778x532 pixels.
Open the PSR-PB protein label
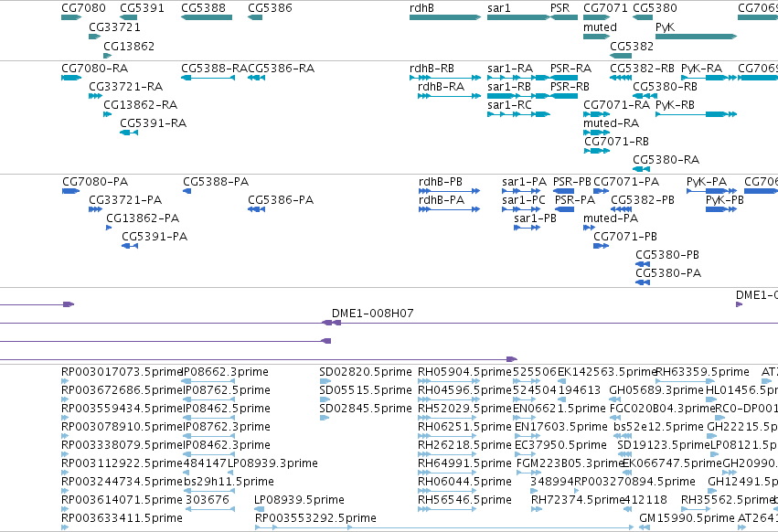[572, 182]
